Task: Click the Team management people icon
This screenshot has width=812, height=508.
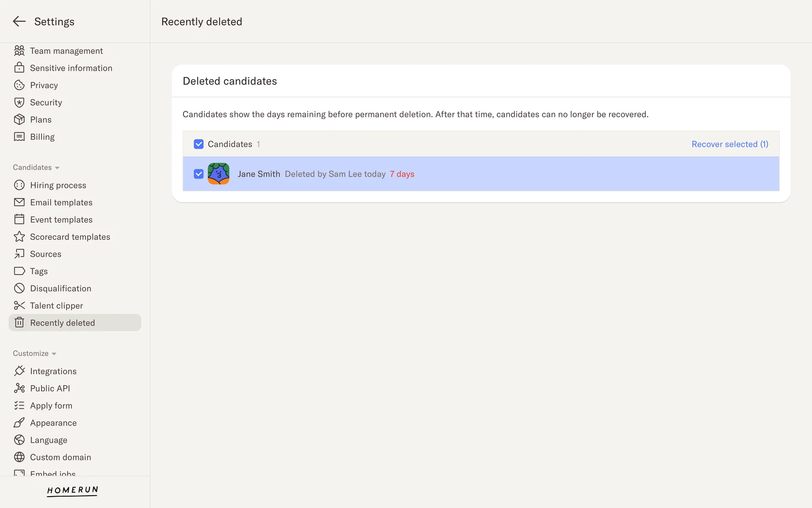Action: click(x=19, y=51)
